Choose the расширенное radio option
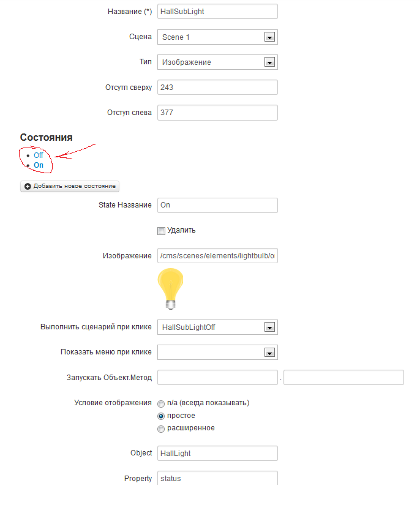 tap(161, 428)
